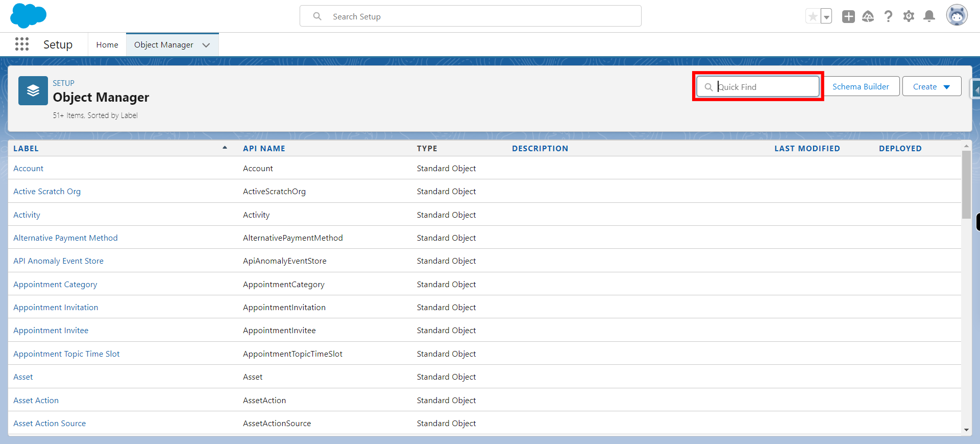Open the App Launcher grid icon
Viewport: 980px width, 444px height.
click(x=22, y=44)
